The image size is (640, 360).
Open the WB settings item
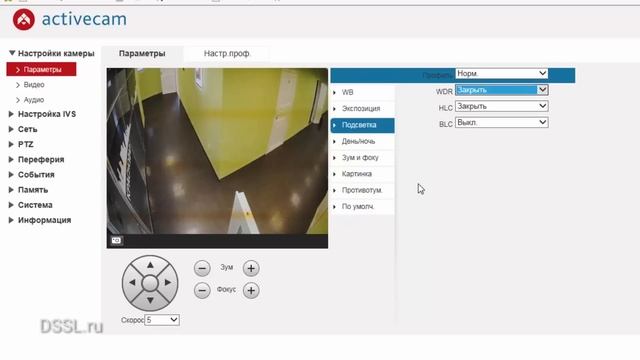click(x=362, y=92)
